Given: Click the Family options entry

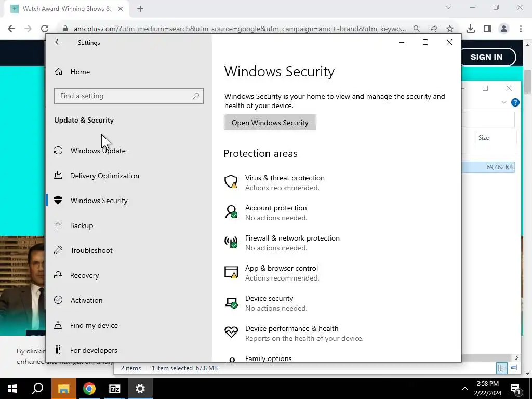Looking at the screenshot, I should [269, 358].
